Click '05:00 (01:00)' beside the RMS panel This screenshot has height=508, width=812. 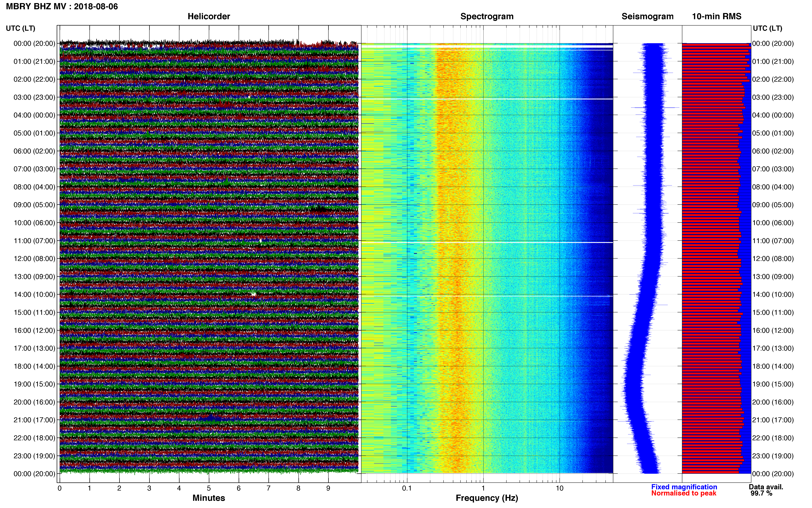(x=773, y=133)
